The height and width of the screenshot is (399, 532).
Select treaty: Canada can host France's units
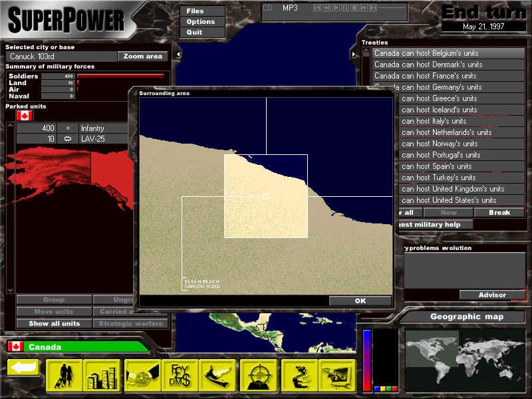pyautogui.click(x=448, y=76)
